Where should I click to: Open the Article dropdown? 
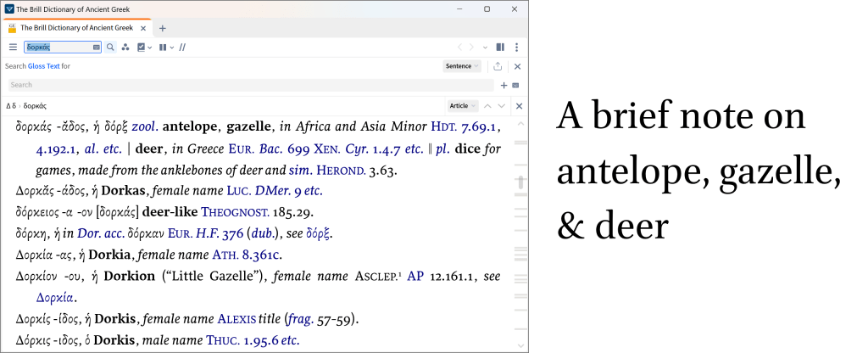(x=462, y=106)
